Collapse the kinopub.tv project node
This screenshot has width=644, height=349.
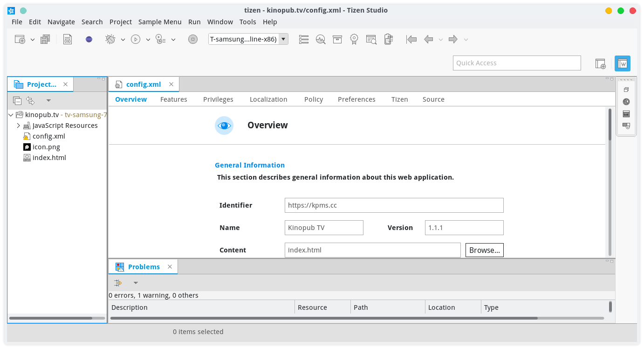[11, 115]
